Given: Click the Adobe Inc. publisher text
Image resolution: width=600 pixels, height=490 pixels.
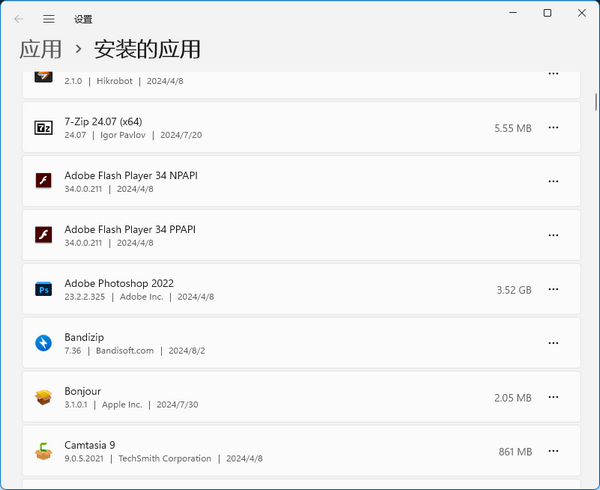Looking at the screenshot, I should click(142, 297).
